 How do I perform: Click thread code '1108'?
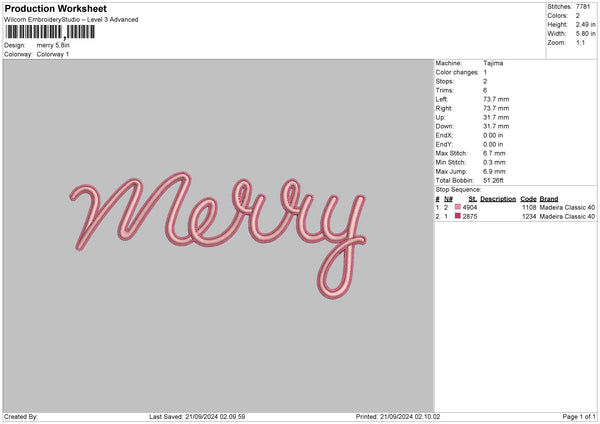(529, 207)
